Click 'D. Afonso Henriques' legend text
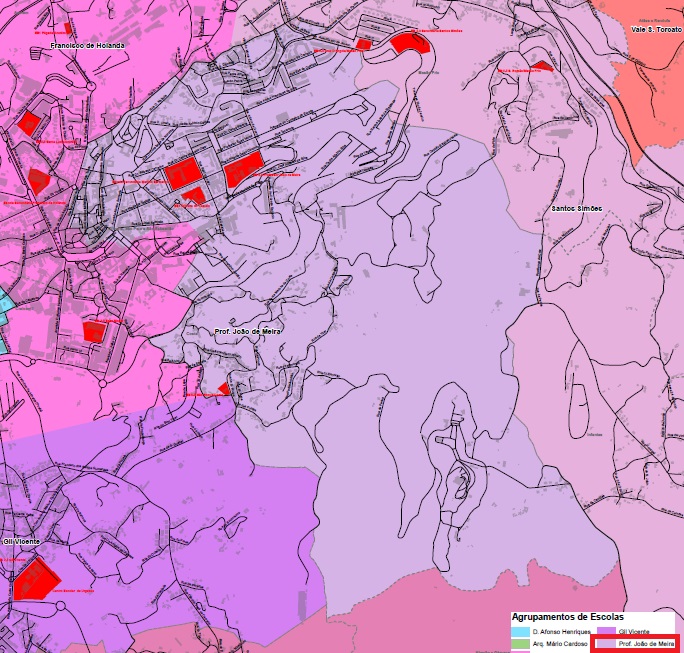The width and height of the screenshot is (684, 653). pyautogui.click(x=561, y=632)
